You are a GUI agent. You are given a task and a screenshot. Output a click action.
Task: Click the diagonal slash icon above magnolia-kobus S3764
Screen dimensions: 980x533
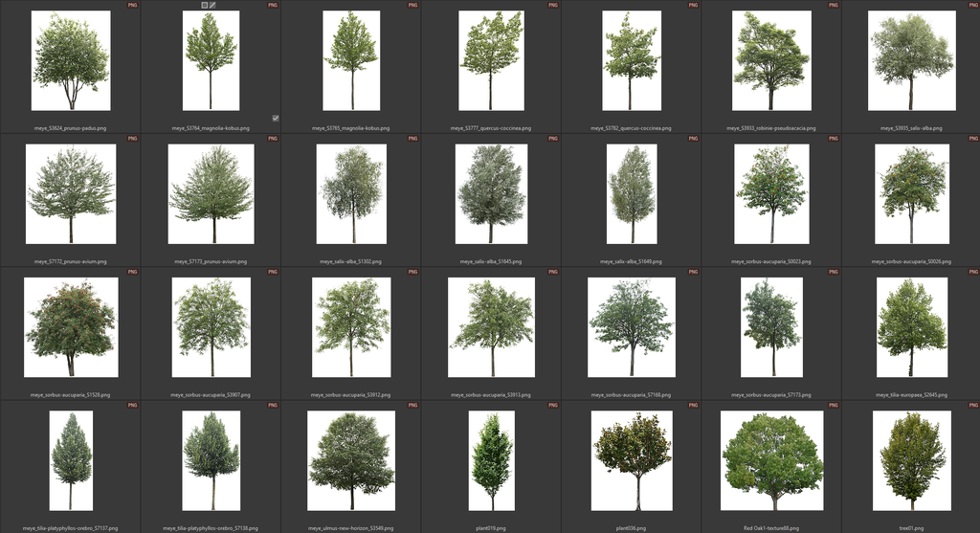click(213, 5)
